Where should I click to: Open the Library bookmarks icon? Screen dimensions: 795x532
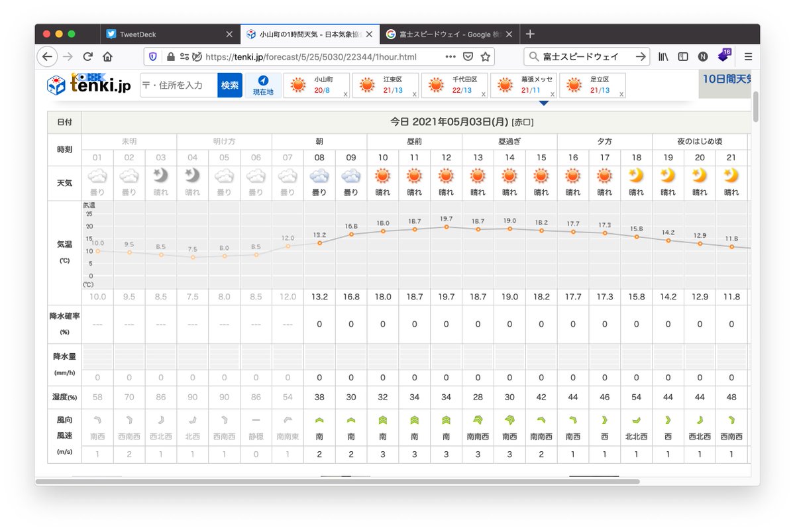664,57
